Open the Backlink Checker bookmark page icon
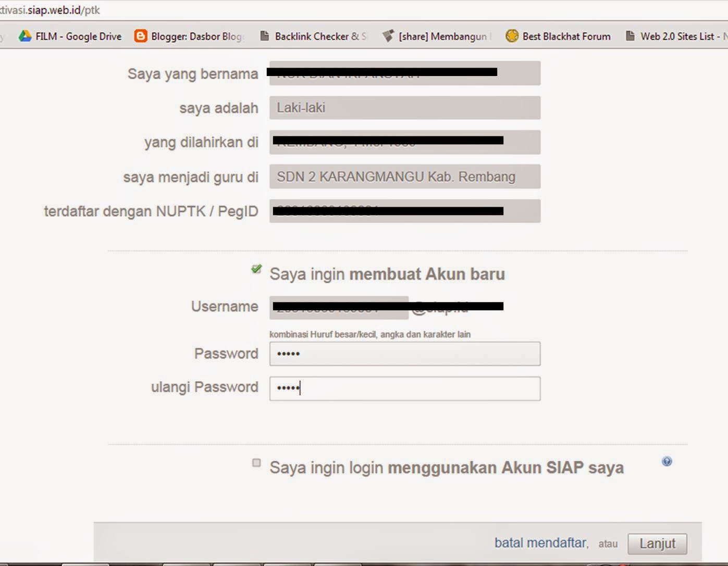The height and width of the screenshot is (566, 728). tap(265, 36)
